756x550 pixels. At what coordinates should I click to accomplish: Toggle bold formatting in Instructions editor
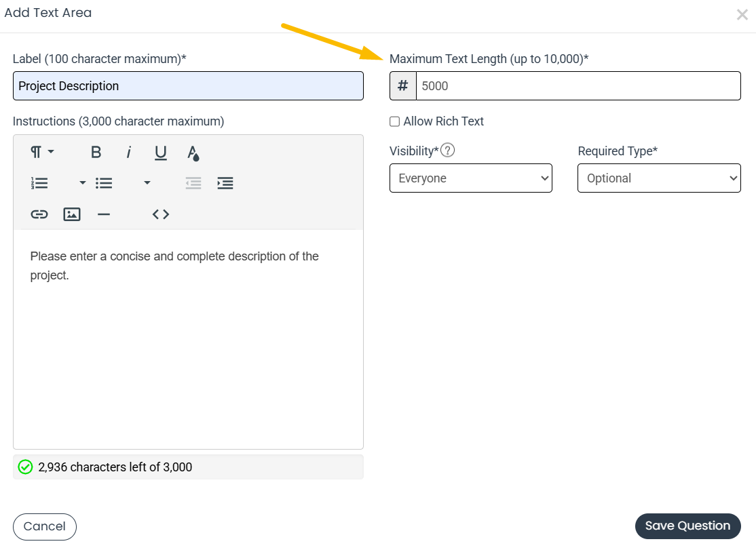click(x=96, y=152)
